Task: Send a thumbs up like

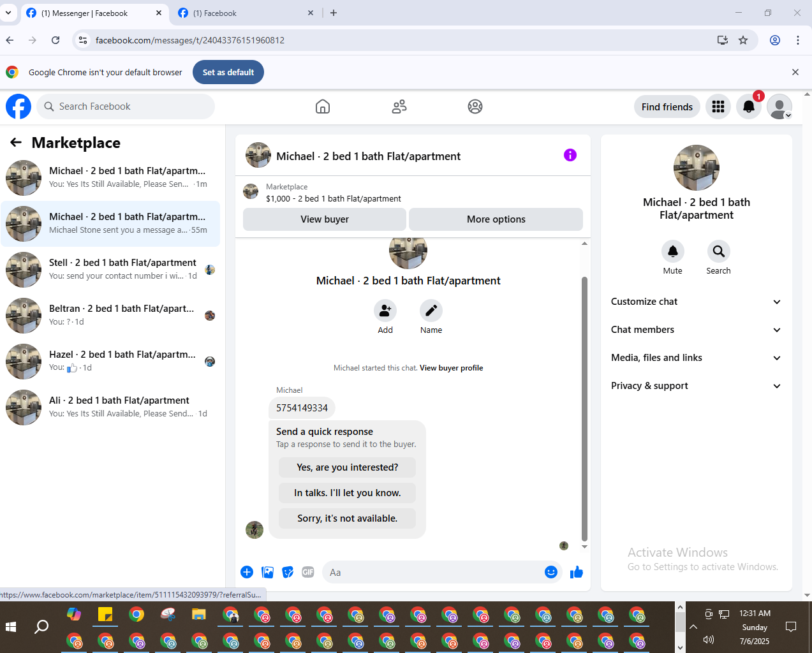Action: point(577,572)
